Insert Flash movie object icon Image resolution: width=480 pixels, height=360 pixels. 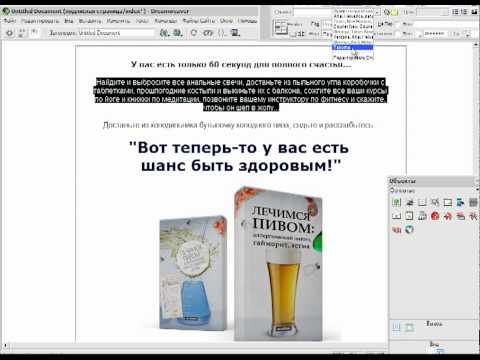[448, 216]
